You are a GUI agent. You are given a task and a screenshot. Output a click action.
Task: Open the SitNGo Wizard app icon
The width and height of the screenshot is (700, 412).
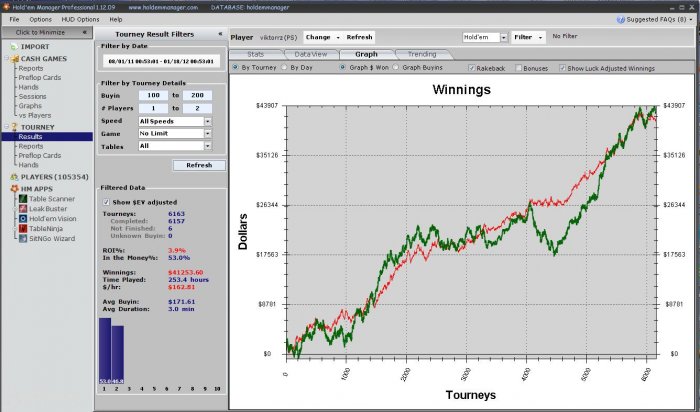tap(23, 238)
